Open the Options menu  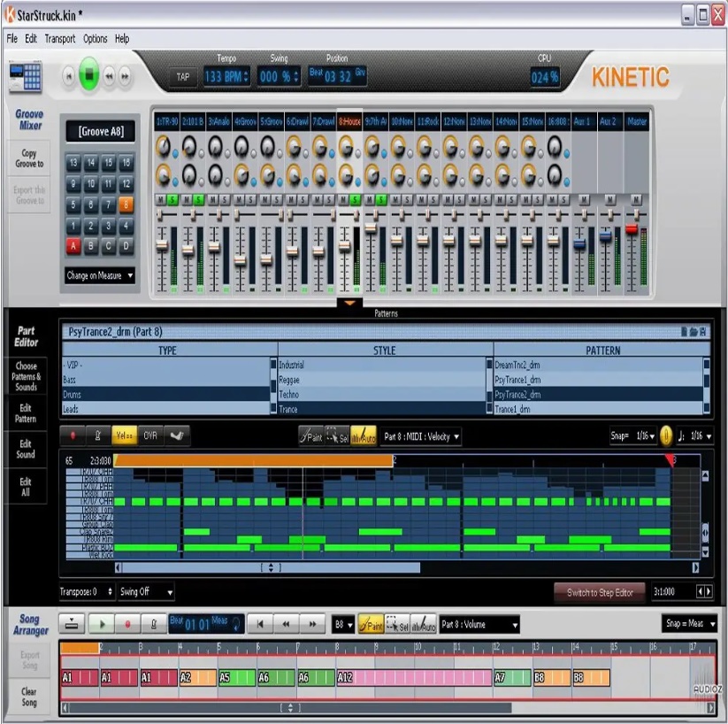click(96, 39)
